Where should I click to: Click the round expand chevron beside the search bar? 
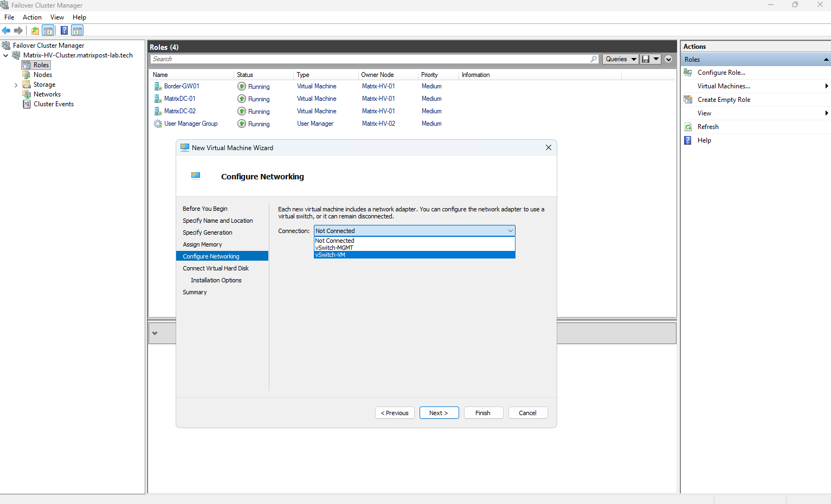[668, 59]
